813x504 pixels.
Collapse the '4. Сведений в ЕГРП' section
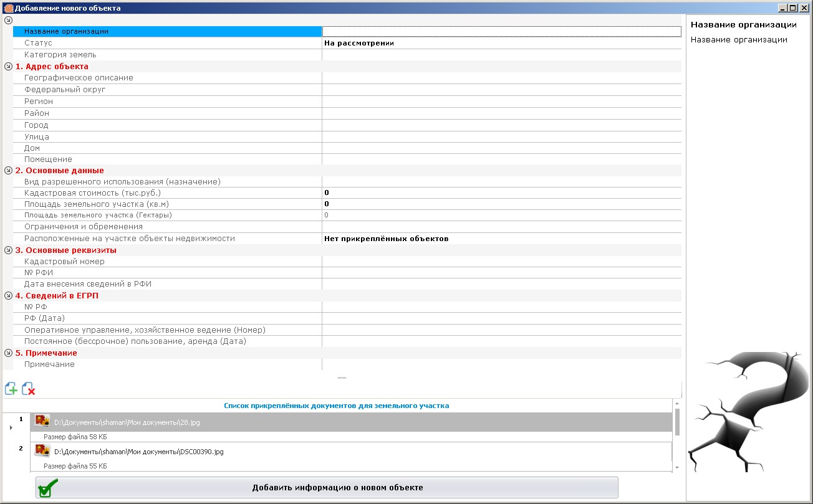click(8, 295)
